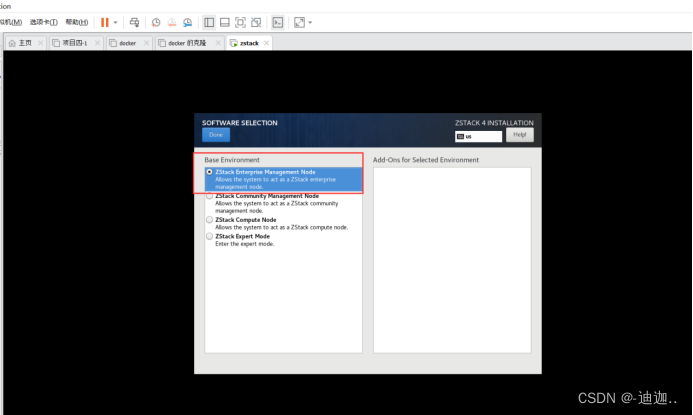Viewport: 693px width, 415px height.
Task: Switch to the 项目四-1 tab
Action: click(75, 43)
